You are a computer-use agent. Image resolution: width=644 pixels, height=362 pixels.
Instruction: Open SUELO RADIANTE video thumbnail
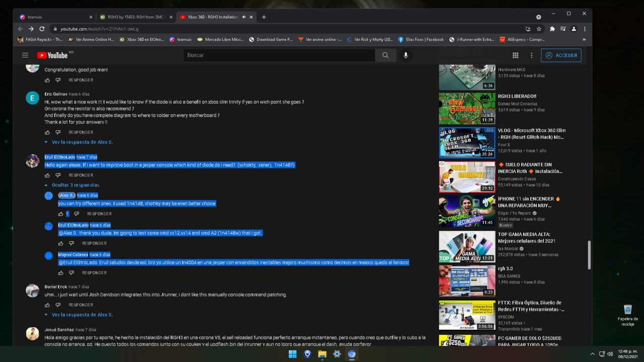(x=467, y=176)
